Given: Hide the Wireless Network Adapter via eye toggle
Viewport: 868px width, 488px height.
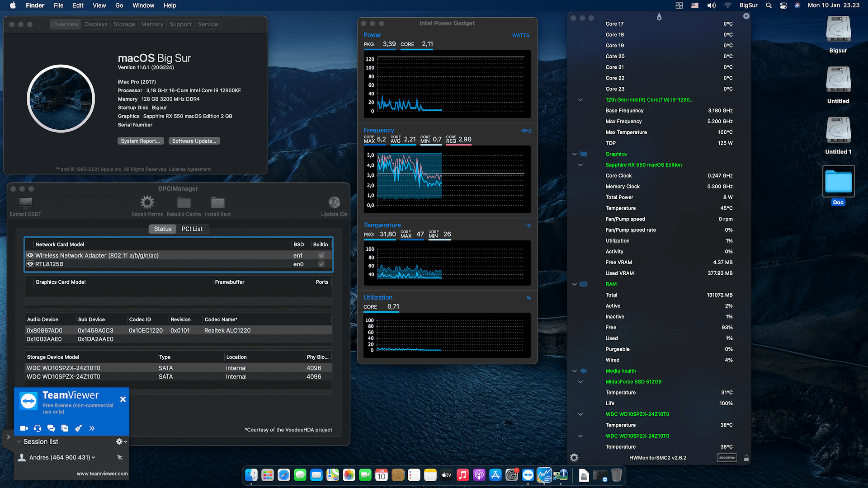Looking at the screenshot, I should 30,255.
